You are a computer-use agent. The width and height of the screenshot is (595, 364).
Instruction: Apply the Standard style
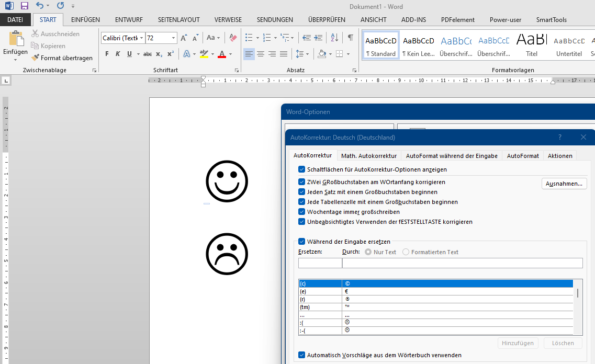point(380,44)
